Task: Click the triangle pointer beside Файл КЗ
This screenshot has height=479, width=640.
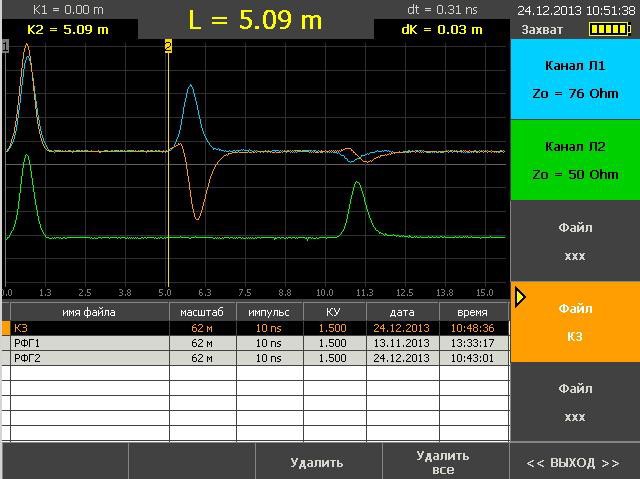Action: coord(519,297)
